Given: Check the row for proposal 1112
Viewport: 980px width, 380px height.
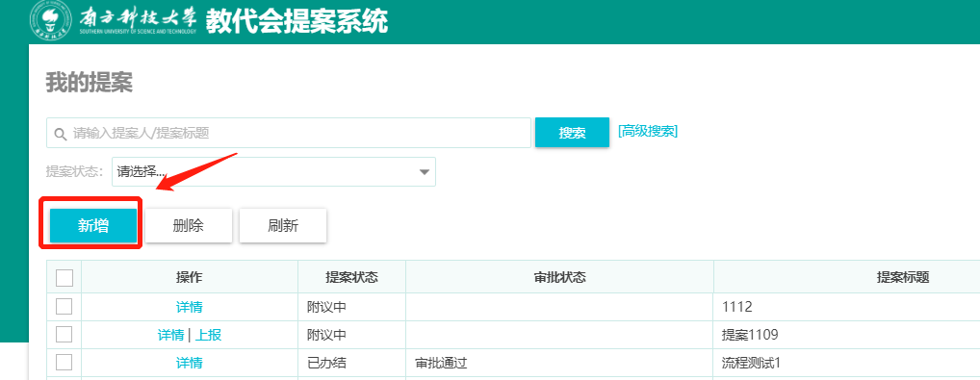Looking at the screenshot, I should 64,307.
